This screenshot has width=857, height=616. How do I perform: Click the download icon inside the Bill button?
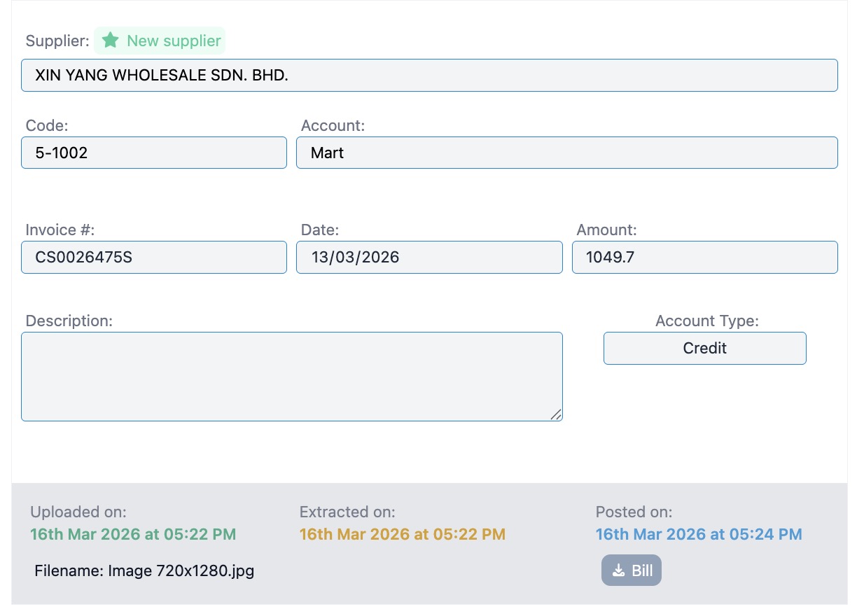coord(617,570)
